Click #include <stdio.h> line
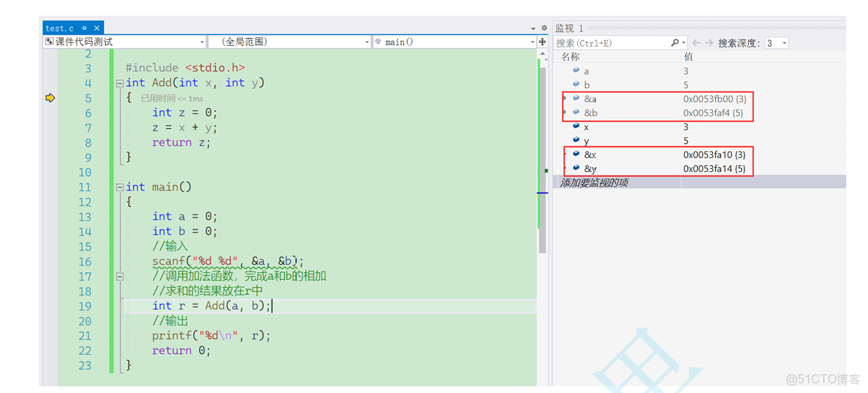The height and width of the screenshot is (393, 868). (185, 68)
